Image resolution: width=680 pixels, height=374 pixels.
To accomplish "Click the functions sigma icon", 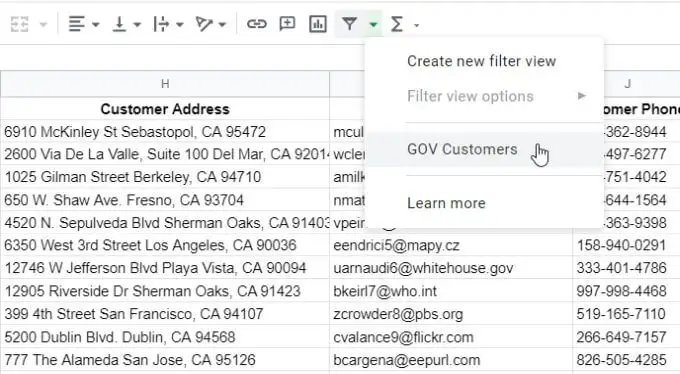I will coord(396,24).
